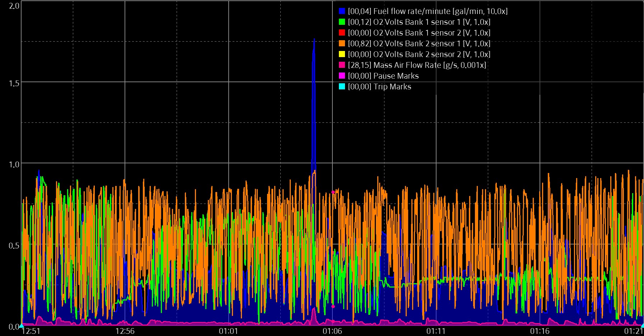Click the blue Fuel flow rate legend swatch
This screenshot has height=336, width=644.
(342, 11)
